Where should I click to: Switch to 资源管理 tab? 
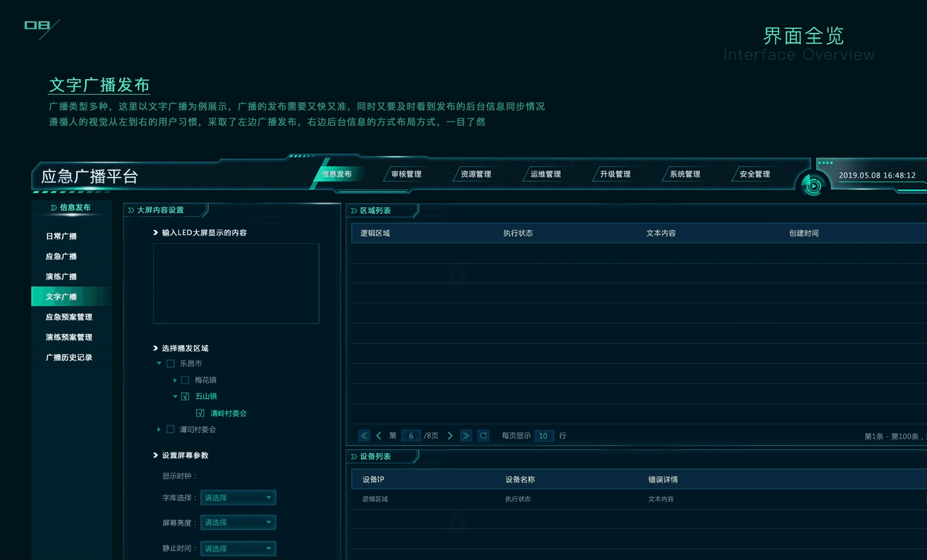(476, 174)
